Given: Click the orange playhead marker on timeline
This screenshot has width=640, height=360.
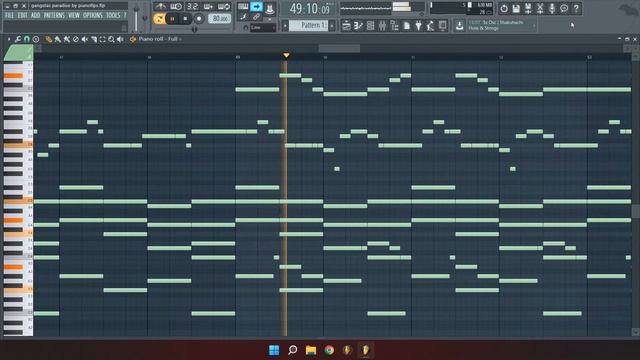Looking at the screenshot, I should [286, 55].
